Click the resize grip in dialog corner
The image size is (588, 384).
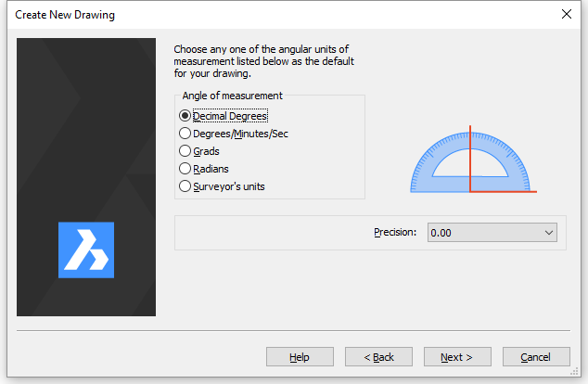(574, 371)
